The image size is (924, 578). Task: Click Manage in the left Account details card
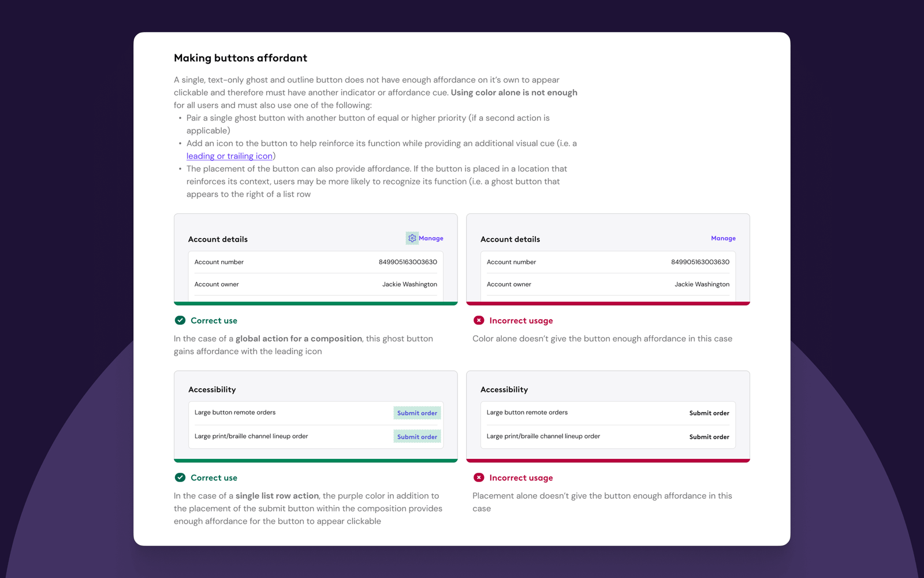point(430,238)
